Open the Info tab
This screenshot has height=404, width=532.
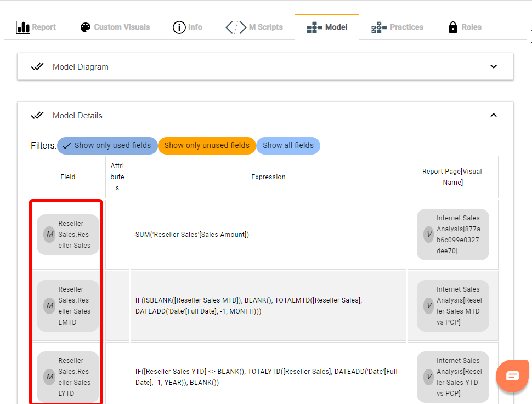coord(187,27)
